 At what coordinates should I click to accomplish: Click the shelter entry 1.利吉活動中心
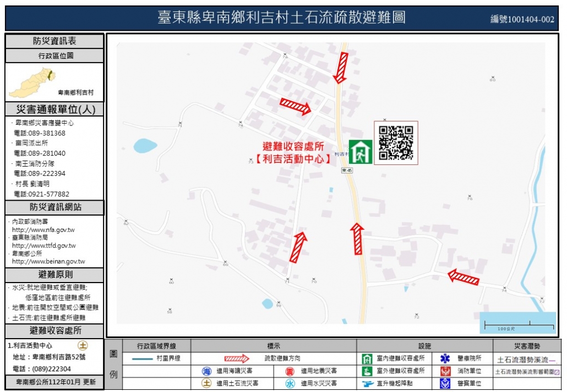pos(30,346)
